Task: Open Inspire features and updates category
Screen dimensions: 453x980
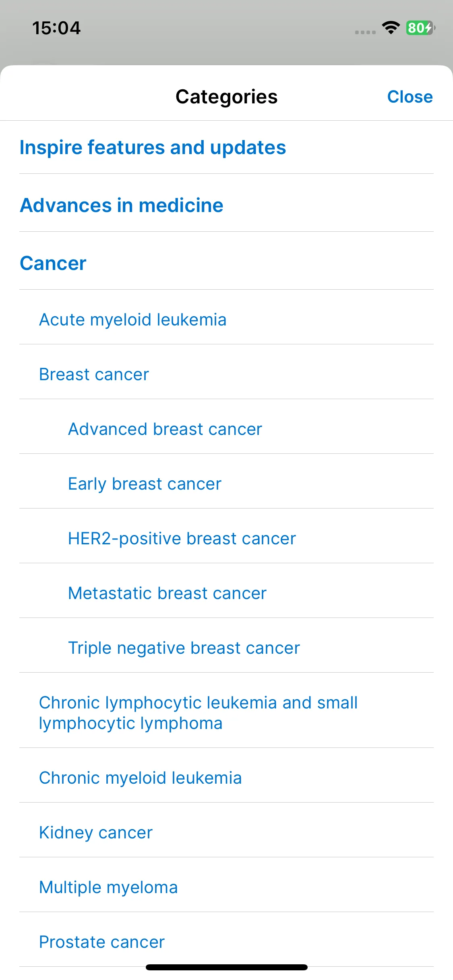Action: 226,147
